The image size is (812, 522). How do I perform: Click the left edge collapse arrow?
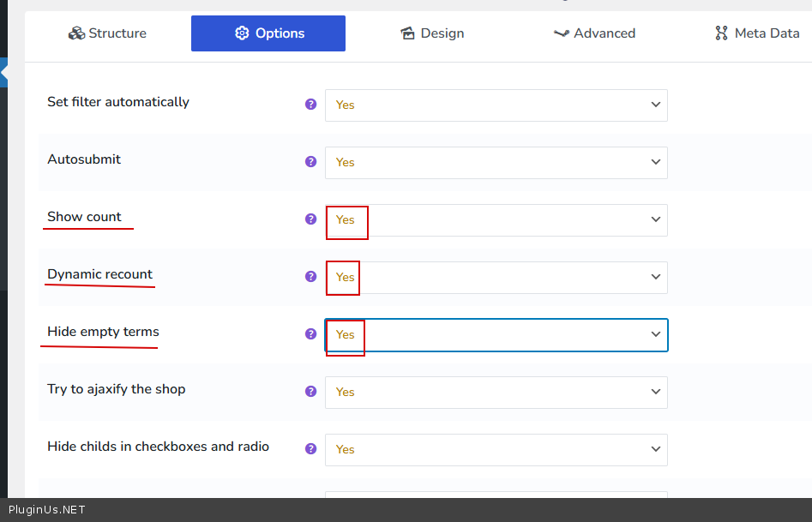3,75
